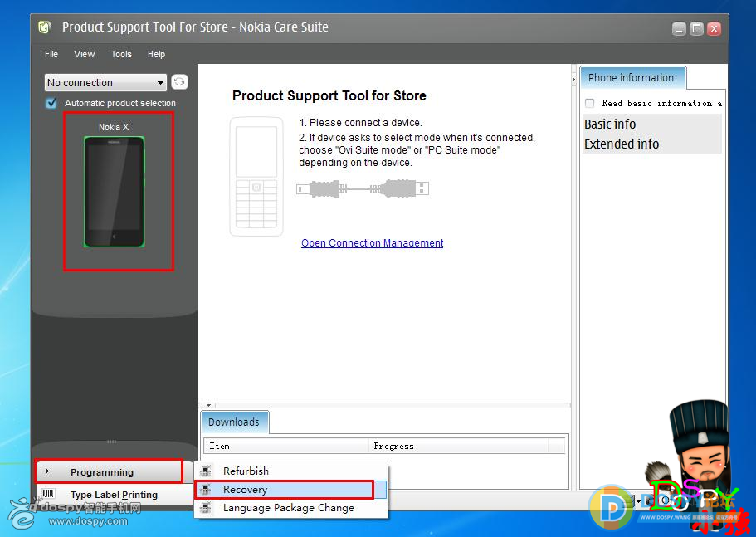
Task: Open the Help menu
Action: pos(156,54)
